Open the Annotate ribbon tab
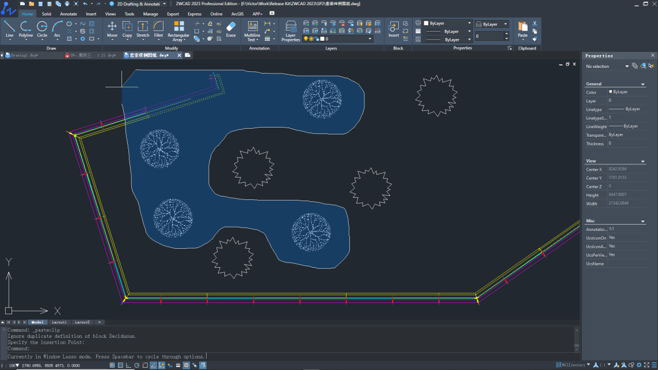This screenshot has height=370, width=658. [68, 14]
